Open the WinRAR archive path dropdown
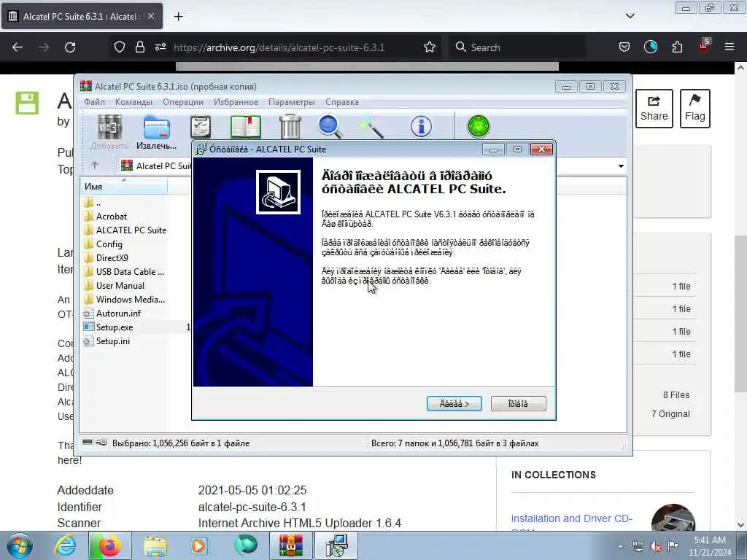 (621, 166)
